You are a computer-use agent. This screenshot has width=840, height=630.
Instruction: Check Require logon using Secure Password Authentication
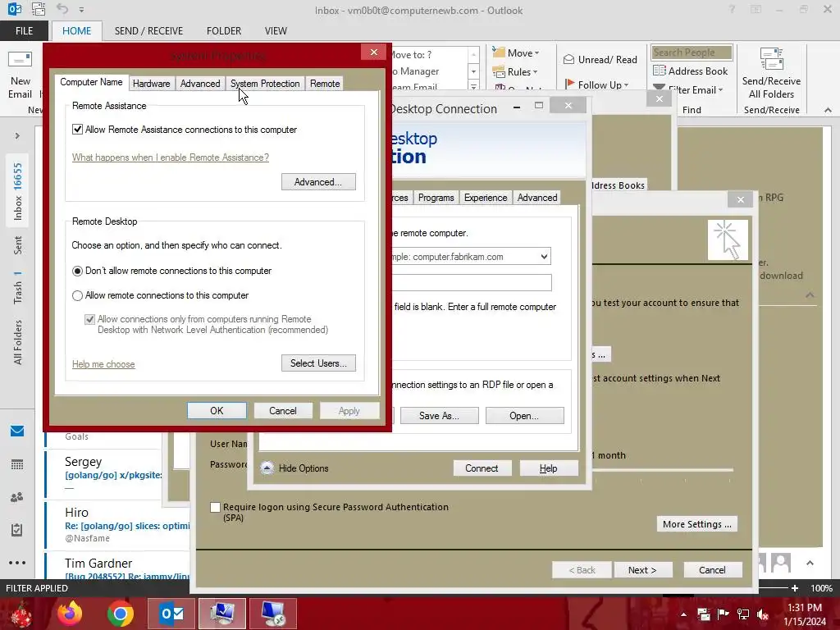point(216,507)
